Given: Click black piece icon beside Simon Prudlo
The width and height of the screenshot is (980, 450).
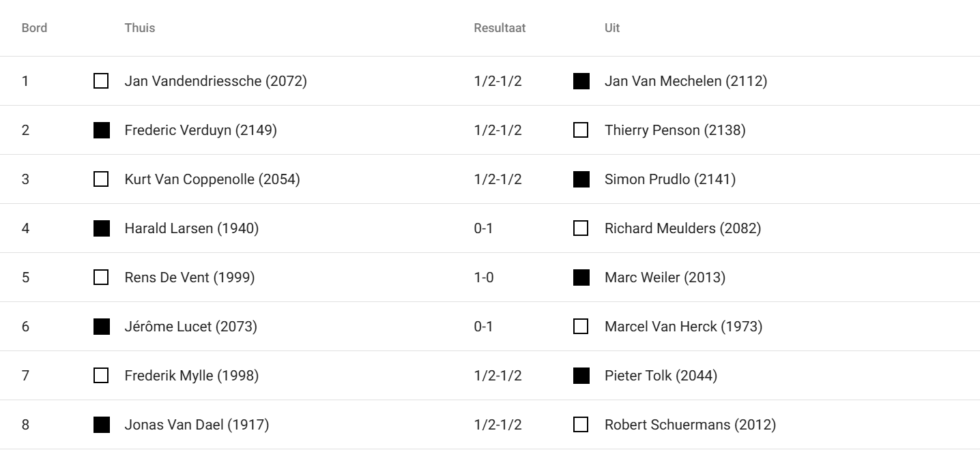Looking at the screenshot, I should [581, 179].
